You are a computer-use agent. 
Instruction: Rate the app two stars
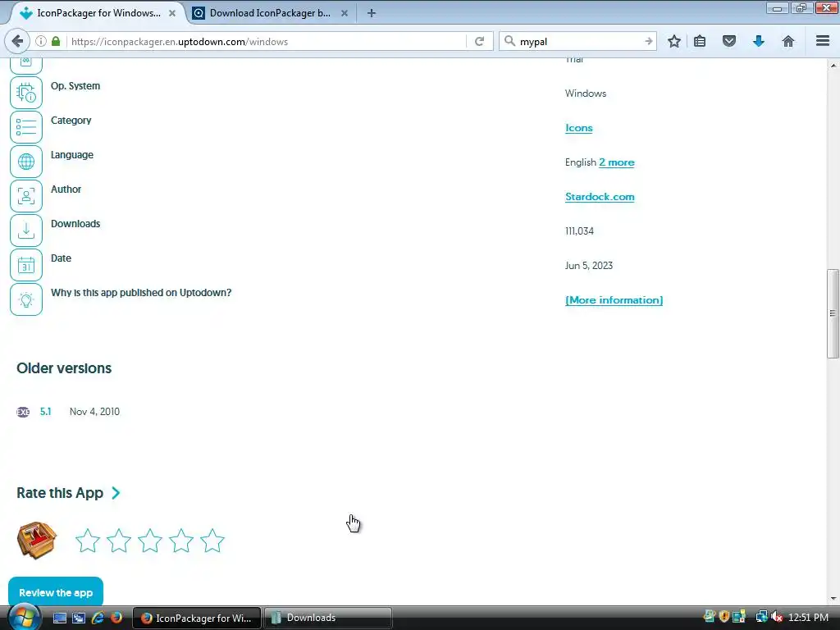pos(118,541)
